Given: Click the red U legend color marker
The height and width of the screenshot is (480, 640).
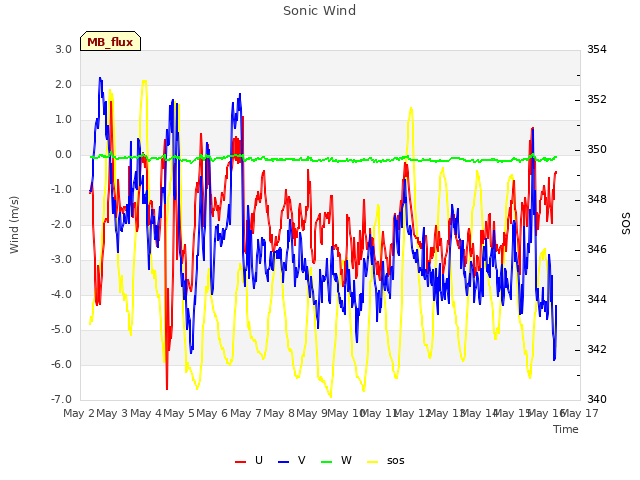Looking at the screenshot, I should [x=240, y=462].
